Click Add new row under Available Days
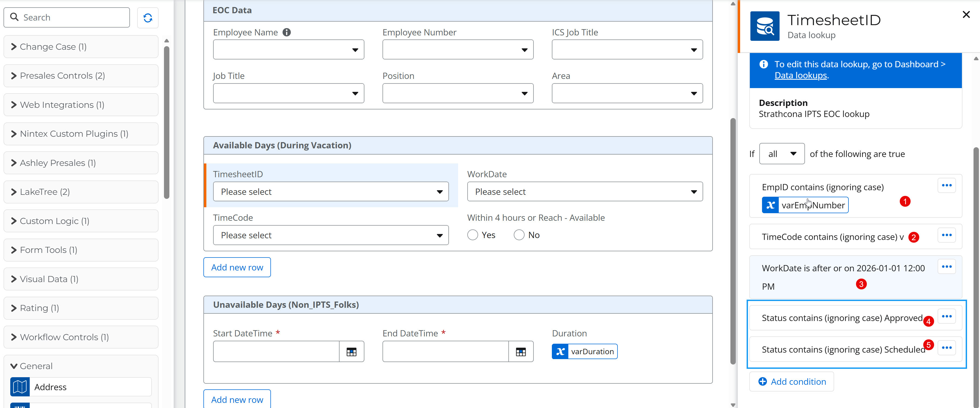This screenshot has width=980, height=408. click(237, 267)
